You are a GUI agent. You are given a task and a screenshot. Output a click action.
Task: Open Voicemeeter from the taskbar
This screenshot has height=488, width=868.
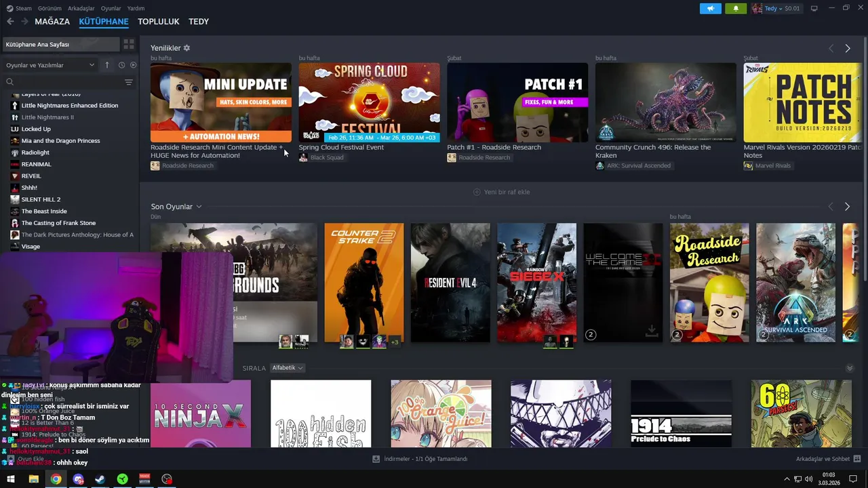coord(144,479)
